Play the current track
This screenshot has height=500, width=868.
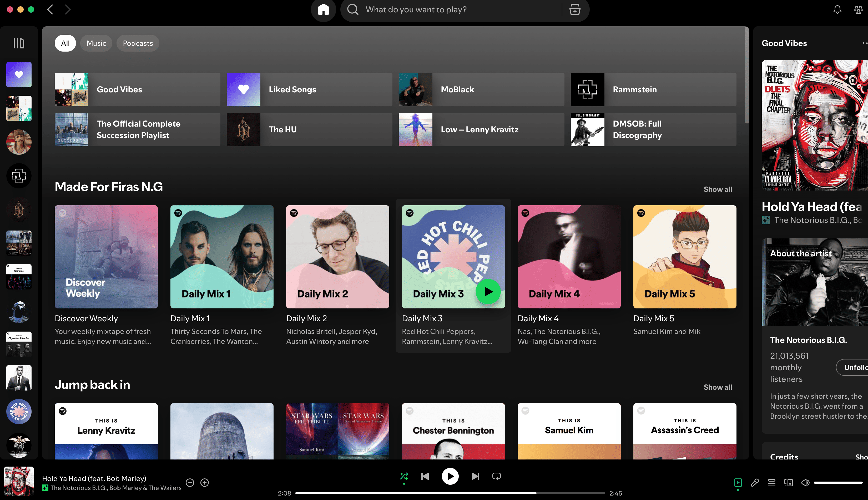(x=450, y=476)
